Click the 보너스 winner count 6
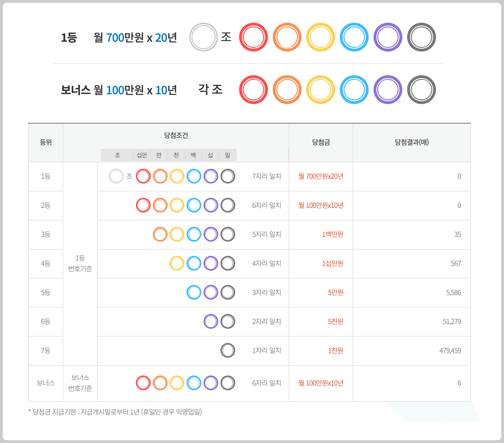The height and width of the screenshot is (443, 504). (x=459, y=383)
